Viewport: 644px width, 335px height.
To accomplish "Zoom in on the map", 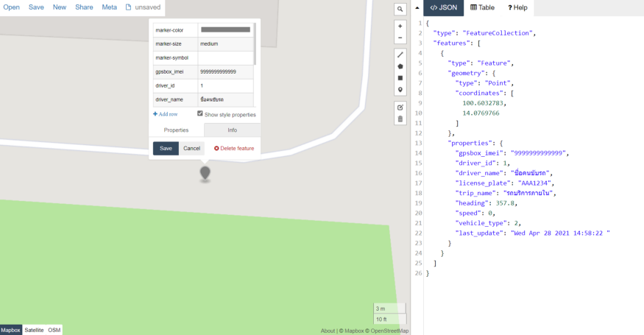I will [400, 26].
